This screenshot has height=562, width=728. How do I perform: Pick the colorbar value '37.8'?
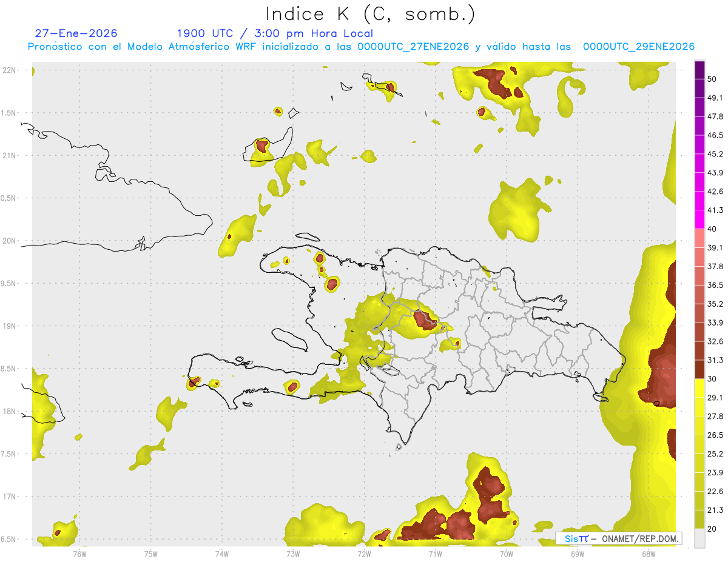click(715, 267)
